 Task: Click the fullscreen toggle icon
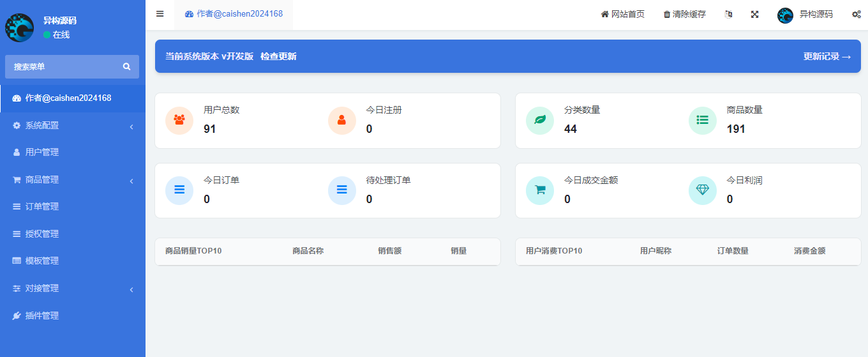coord(754,14)
